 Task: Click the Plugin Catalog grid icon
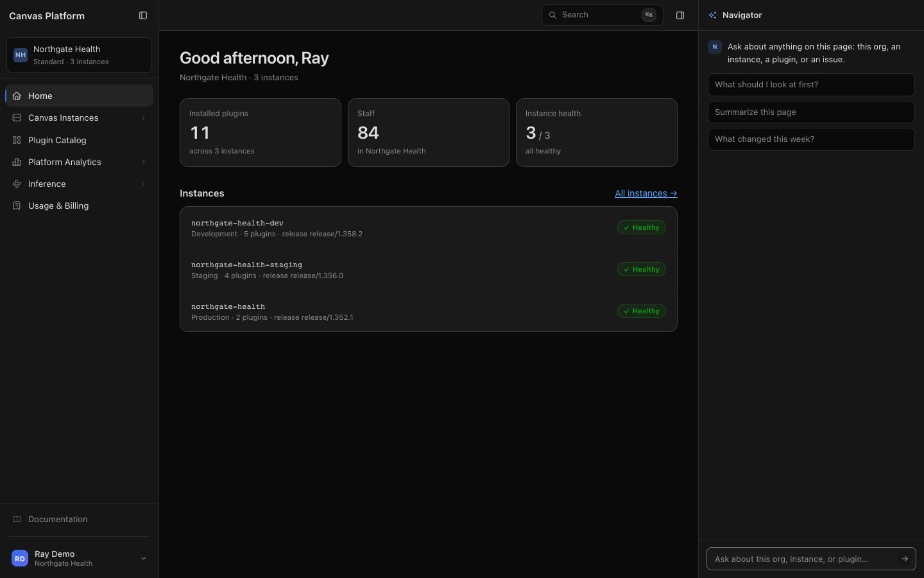point(17,140)
